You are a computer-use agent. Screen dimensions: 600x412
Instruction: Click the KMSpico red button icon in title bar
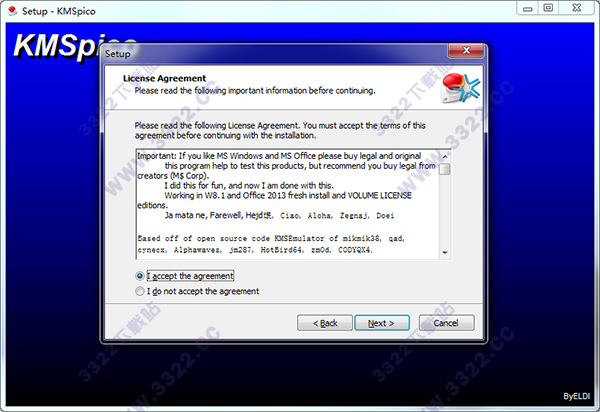pyautogui.click(x=13, y=11)
